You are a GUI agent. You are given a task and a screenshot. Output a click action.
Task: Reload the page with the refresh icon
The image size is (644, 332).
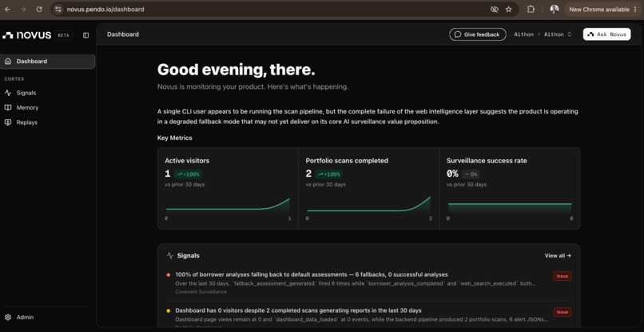coord(39,9)
